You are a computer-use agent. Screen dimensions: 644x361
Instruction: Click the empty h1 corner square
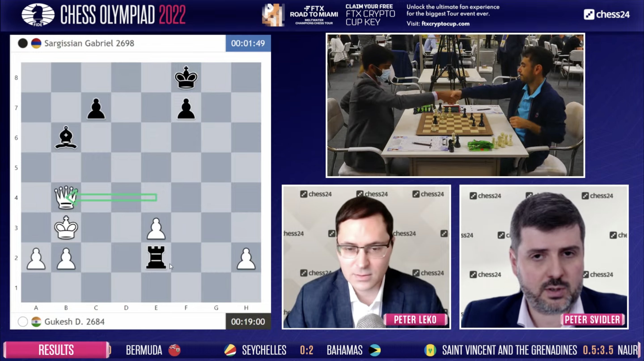point(246,287)
